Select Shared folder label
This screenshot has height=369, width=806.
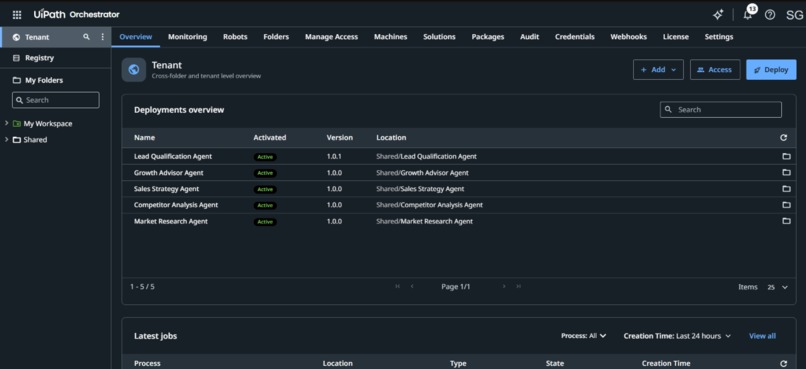pos(35,139)
